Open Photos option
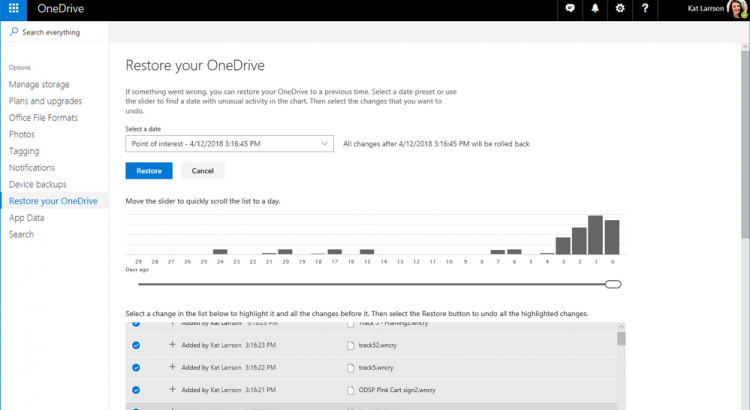The height and width of the screenshot is (410, 750). pos(22,134)
